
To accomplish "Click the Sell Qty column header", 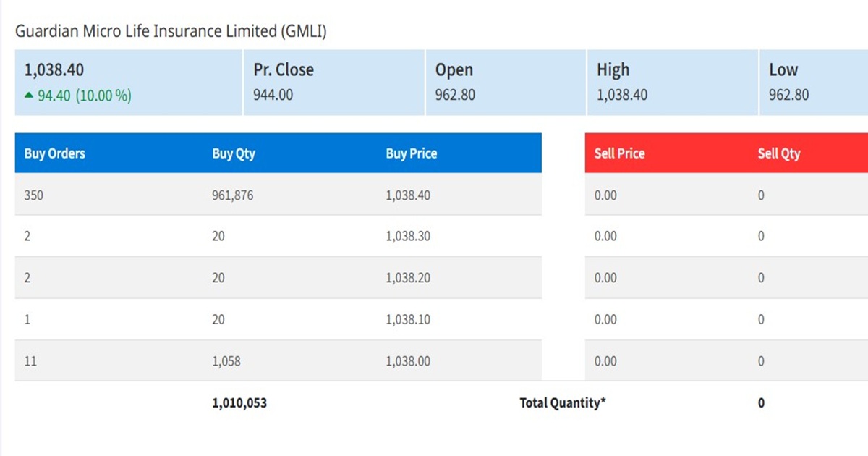I will click(x=779, y=153).
